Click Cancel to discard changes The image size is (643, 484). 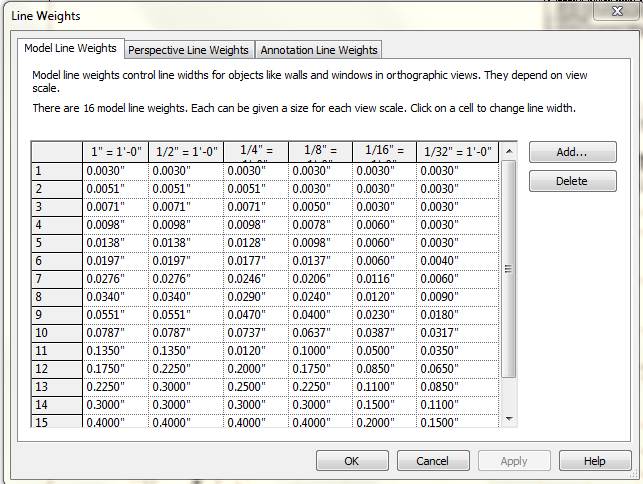tap(433, 461)
